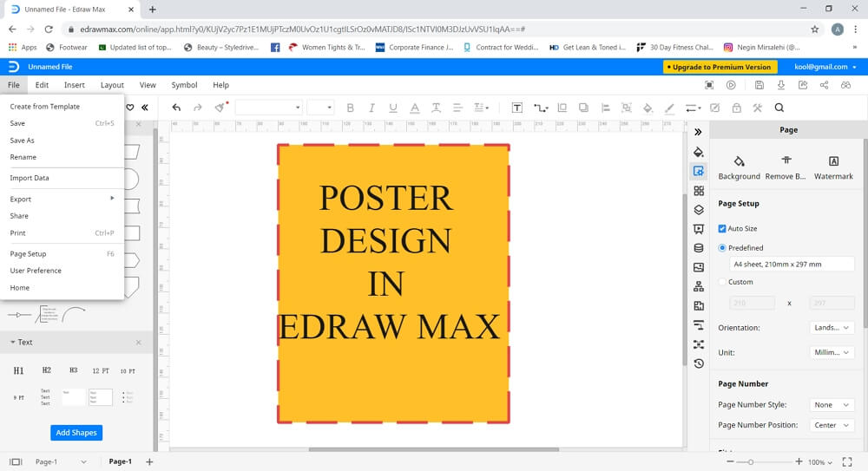
Task: Toggle Bold text formatting
Action: [350, 108]
